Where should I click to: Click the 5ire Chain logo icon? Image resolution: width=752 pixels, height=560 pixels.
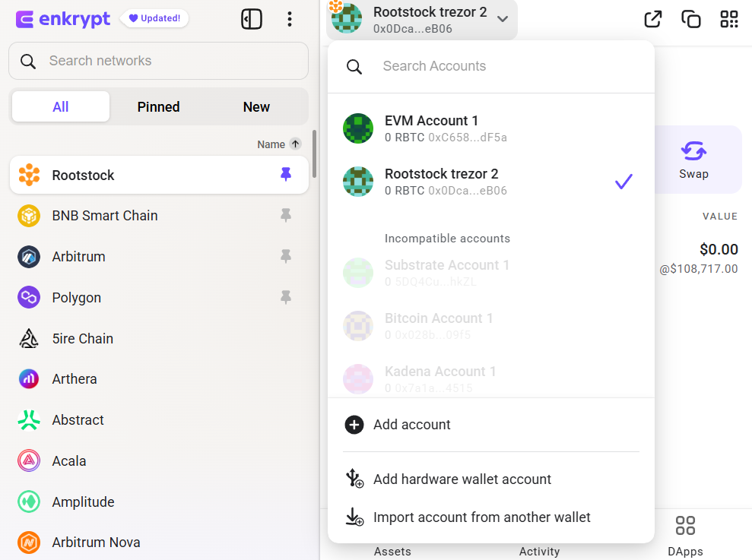pos(29,338)
